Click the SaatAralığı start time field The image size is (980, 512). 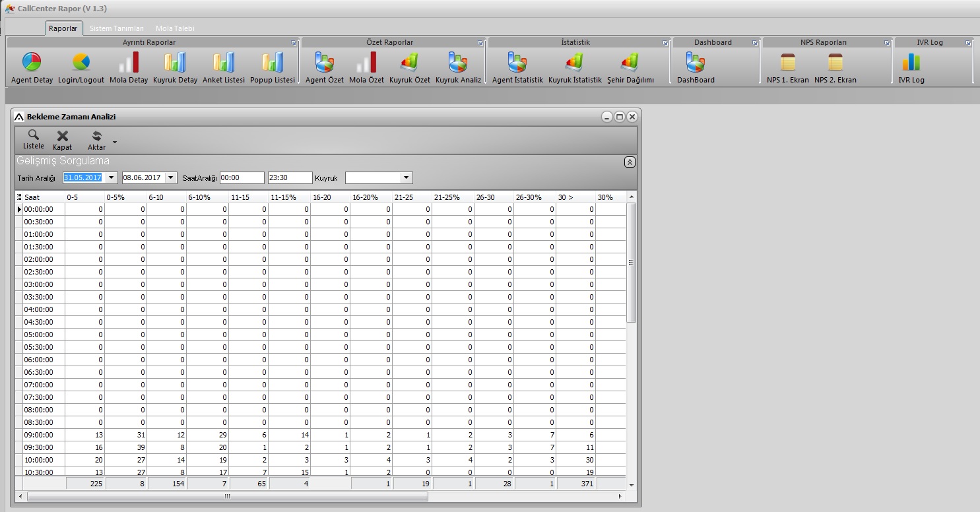click(x=242, y=177)
